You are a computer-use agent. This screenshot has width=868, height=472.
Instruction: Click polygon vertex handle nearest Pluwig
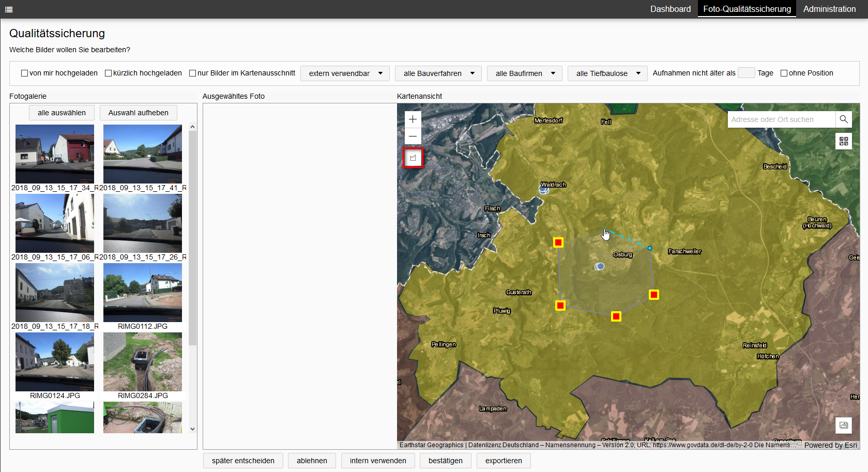pyautogui.click(x=560, y=306)
